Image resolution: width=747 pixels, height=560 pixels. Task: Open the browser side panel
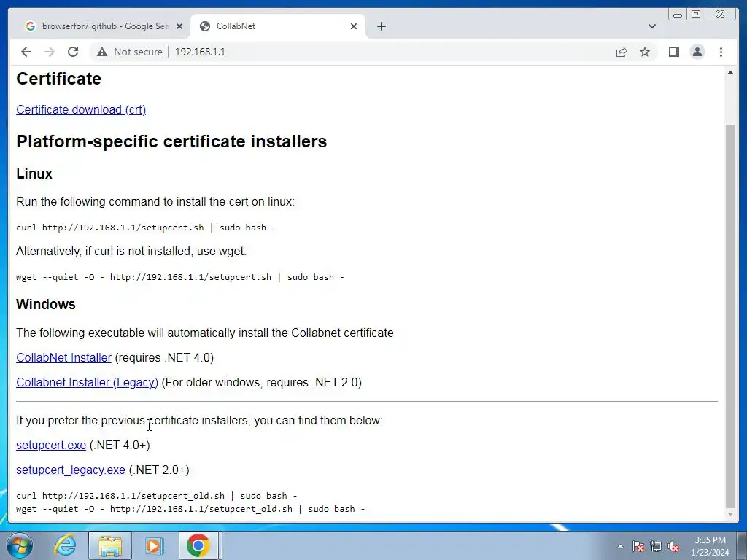click(673, 52)
